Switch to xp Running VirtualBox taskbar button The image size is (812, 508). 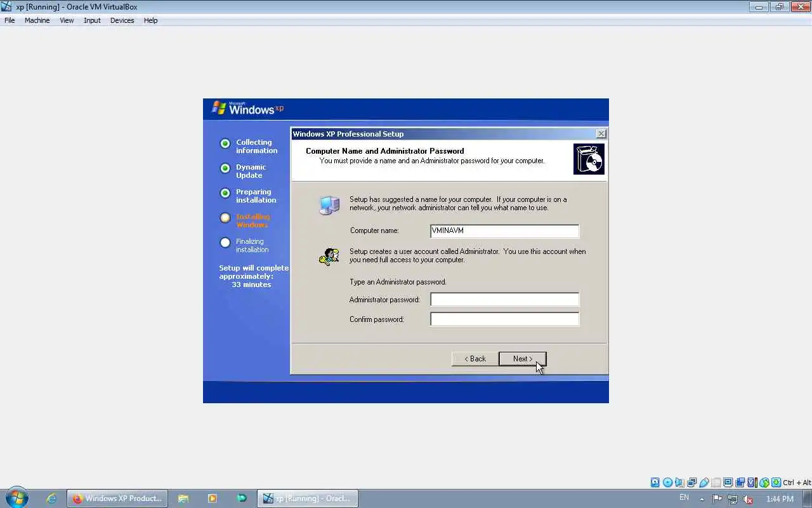click(x=308, y=498)
